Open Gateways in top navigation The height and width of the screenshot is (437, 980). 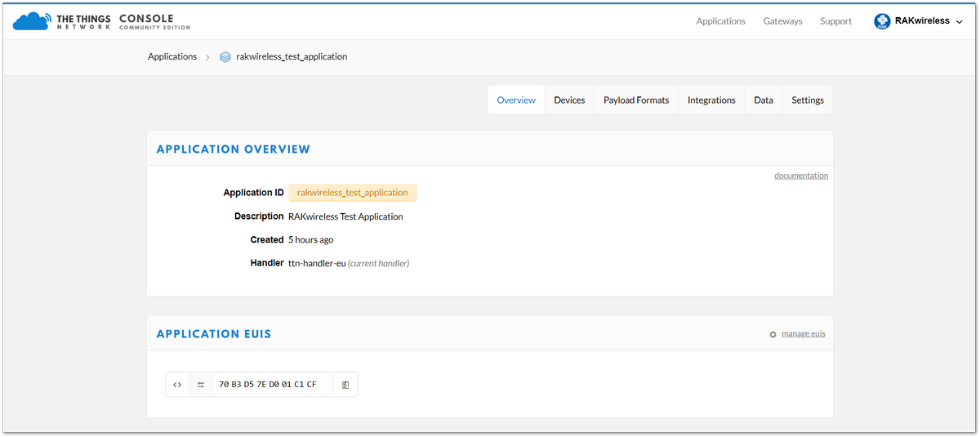pos(782,21)
